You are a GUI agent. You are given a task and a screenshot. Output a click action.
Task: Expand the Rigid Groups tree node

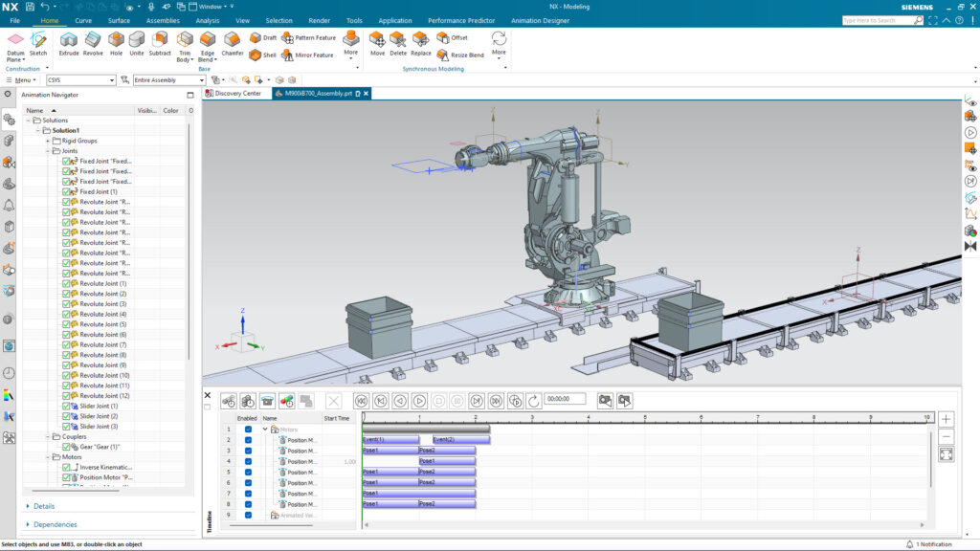coord(48,141)
